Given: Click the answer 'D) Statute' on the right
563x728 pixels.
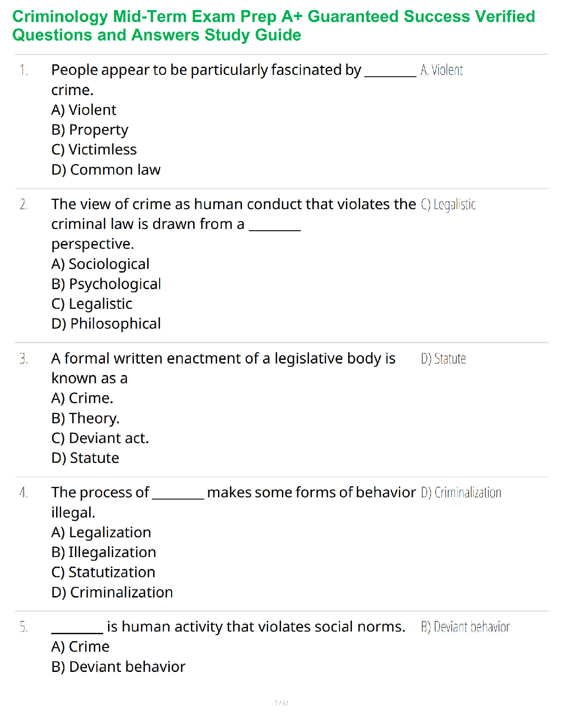Looking at the screenshot, I should tap(443, 359).
